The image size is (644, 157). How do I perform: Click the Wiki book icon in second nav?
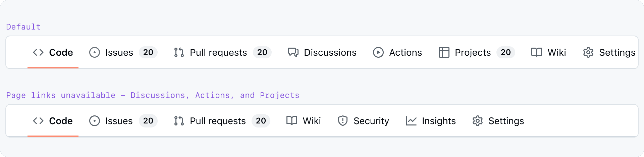292,121
